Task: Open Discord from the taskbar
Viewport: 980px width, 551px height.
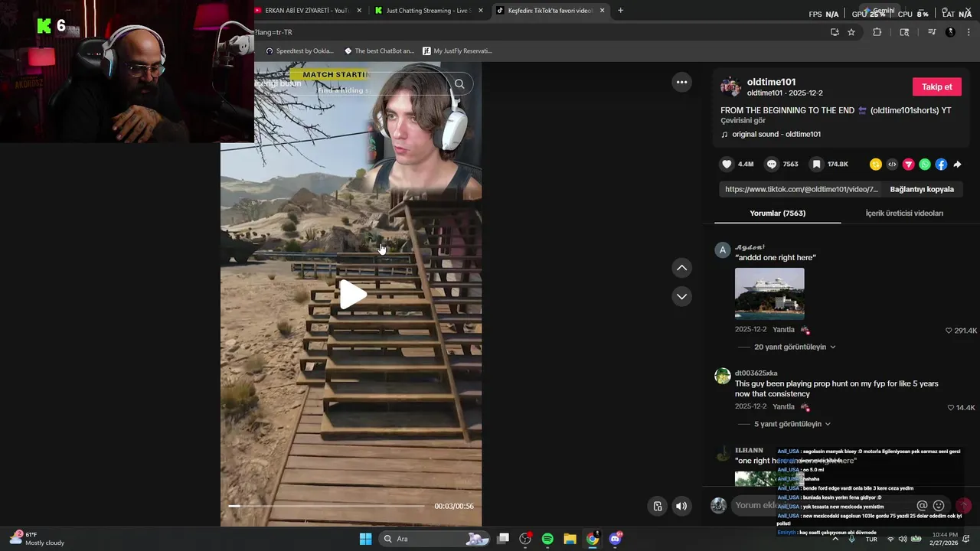Action: point(615,539)
